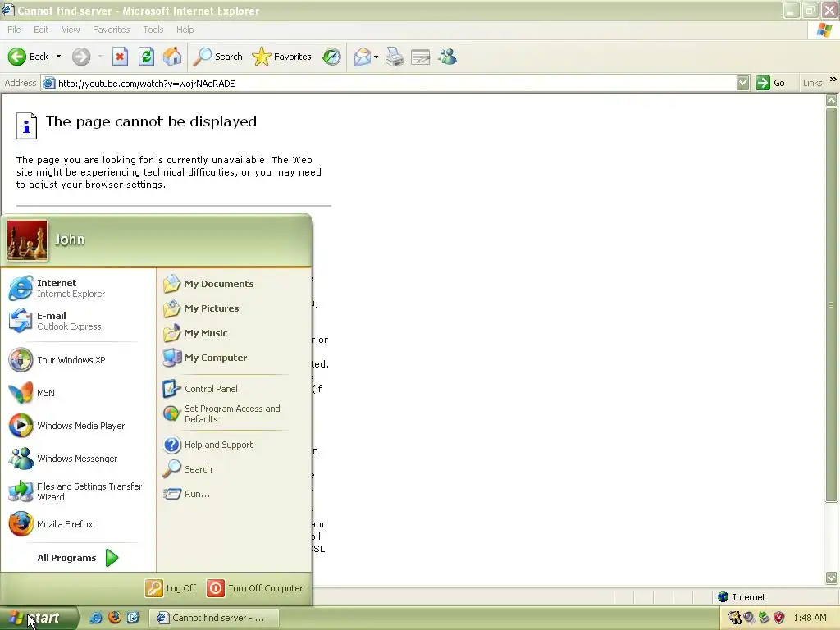Open the Favorites menu
This screenshot has height=630, width=840.
[x=112, y=30]
